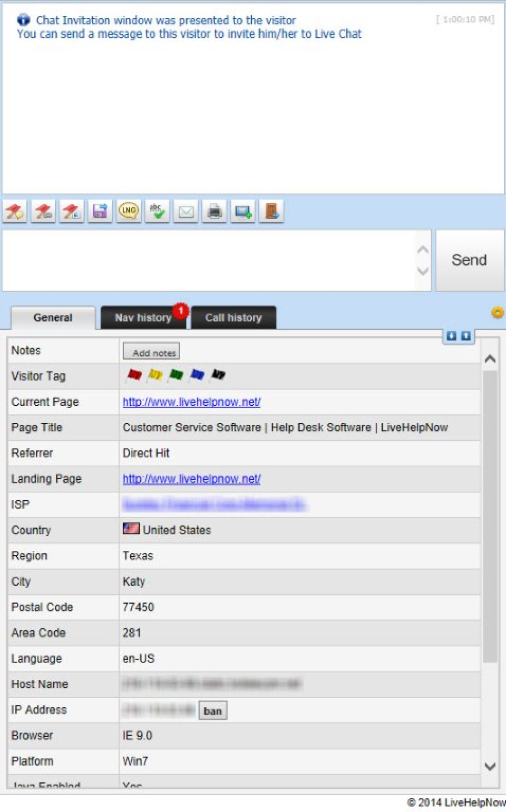
Task: Click the 'Chat Invitation window was presented' message
Action: (x=166, y=20)
